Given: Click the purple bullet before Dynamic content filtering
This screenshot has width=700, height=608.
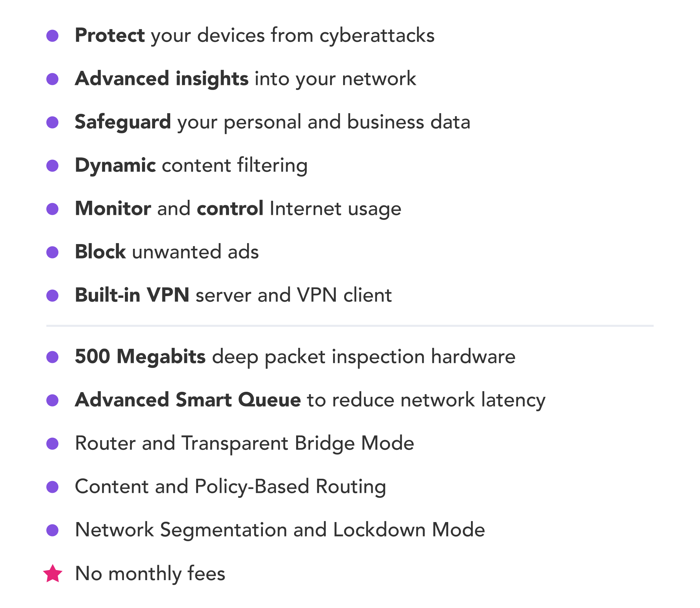Looking at the screenshot, I should [x=52, y=166].
